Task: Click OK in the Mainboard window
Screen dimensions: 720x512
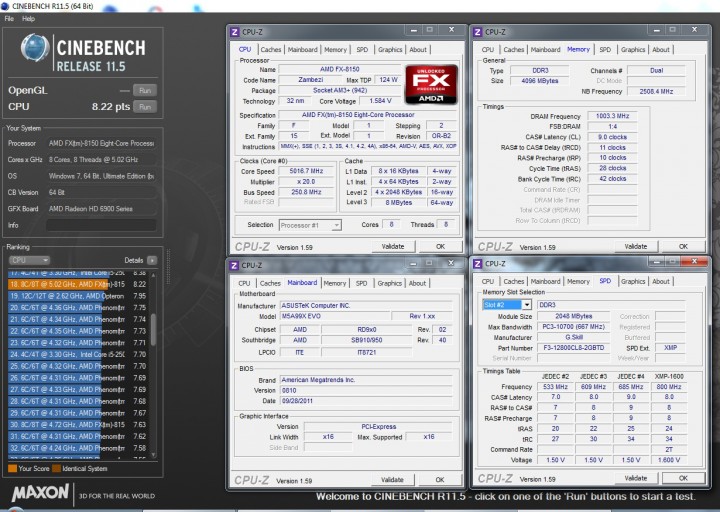Action: coord(440,480)
